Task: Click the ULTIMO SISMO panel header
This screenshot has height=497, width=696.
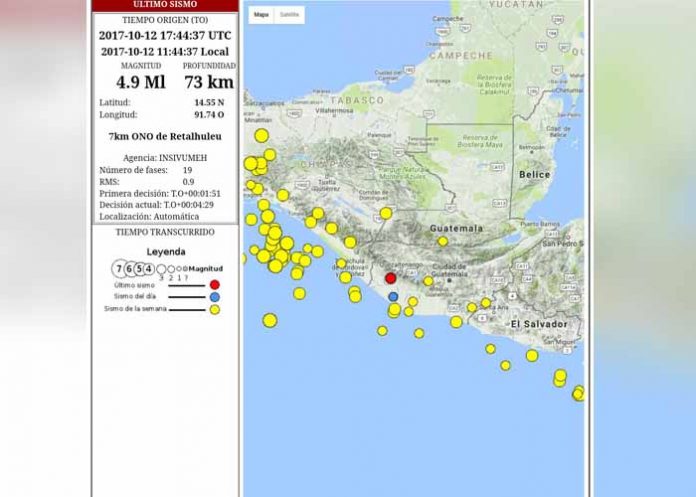Action: pos(165,5)
